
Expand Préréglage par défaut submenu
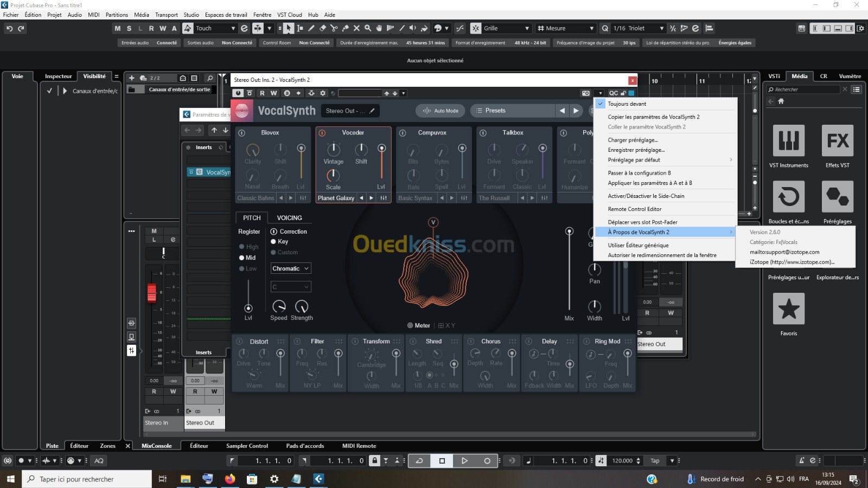666,160
